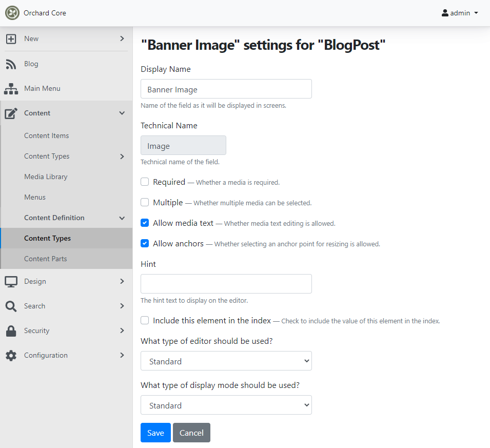
Task: Open Content Parts
Action: (66, 259)
